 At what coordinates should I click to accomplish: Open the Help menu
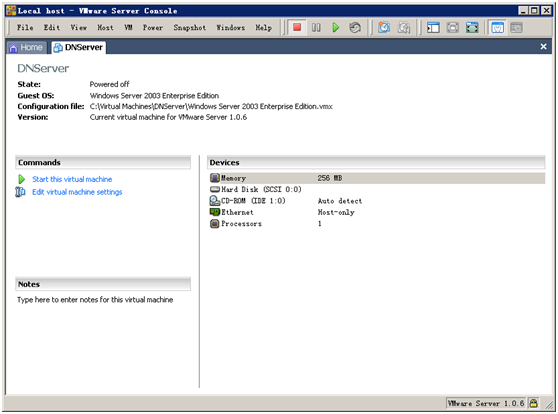pos(263,27)
